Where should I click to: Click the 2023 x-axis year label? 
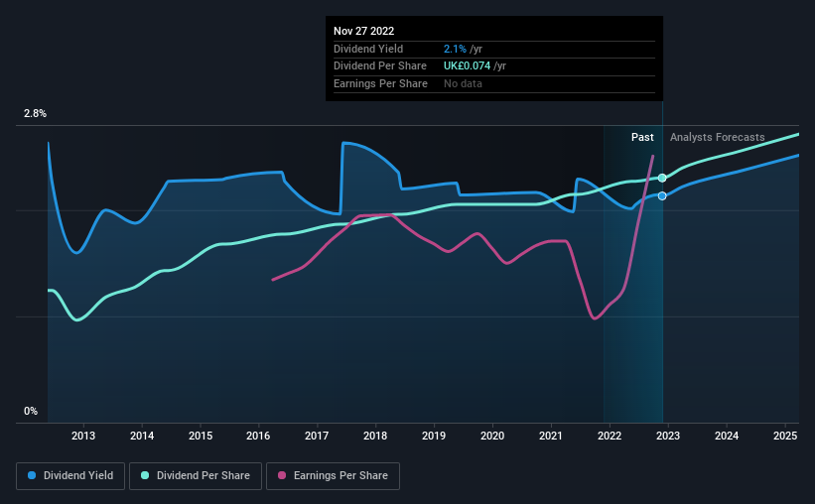tap(668, 436)
